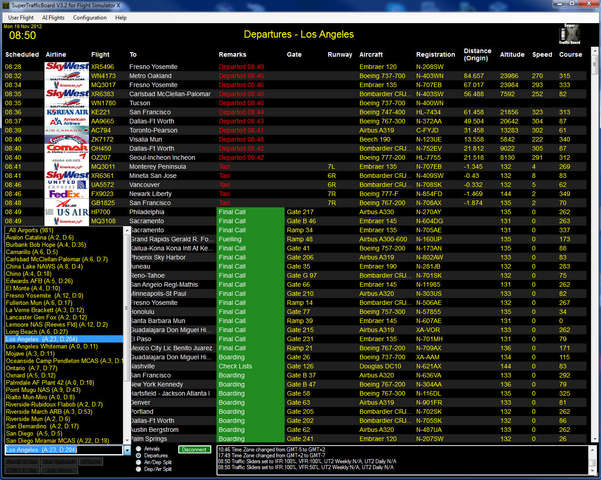Click Gate 217 cell

click(x=300, y=212)
